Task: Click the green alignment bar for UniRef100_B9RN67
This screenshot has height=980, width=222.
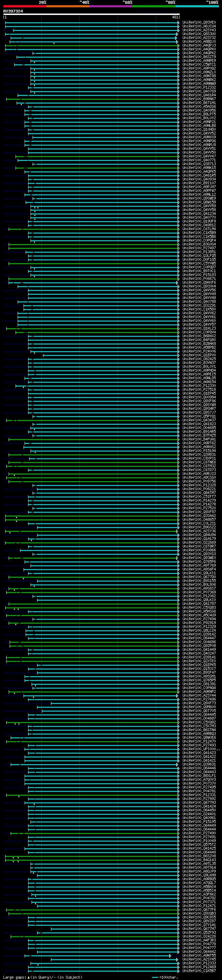Action: coord(92,99)
